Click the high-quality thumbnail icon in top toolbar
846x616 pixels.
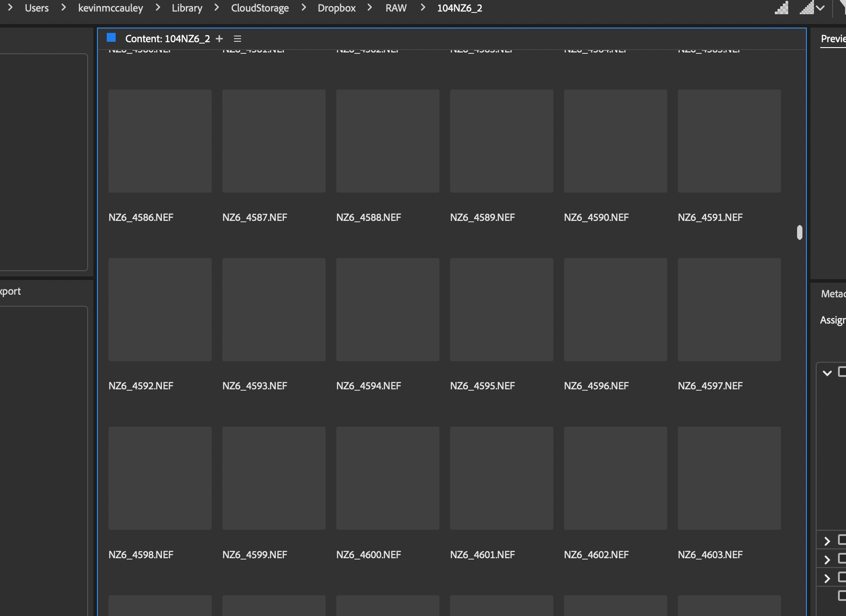point(806,8)
